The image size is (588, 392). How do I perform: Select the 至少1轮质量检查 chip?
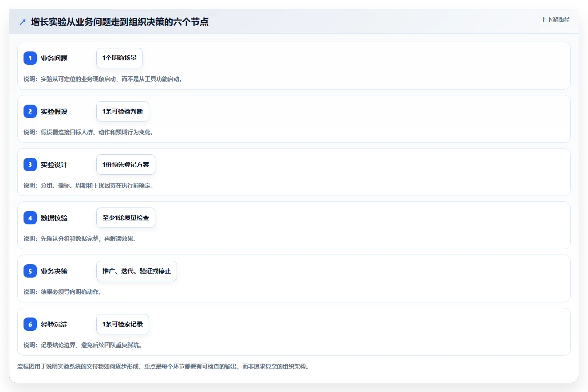point(126,218)
